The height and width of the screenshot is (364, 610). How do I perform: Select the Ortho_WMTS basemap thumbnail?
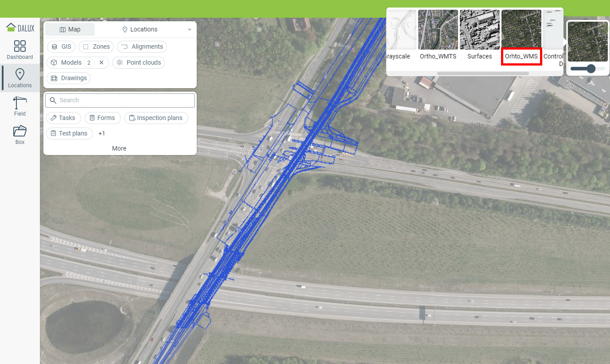438,30
